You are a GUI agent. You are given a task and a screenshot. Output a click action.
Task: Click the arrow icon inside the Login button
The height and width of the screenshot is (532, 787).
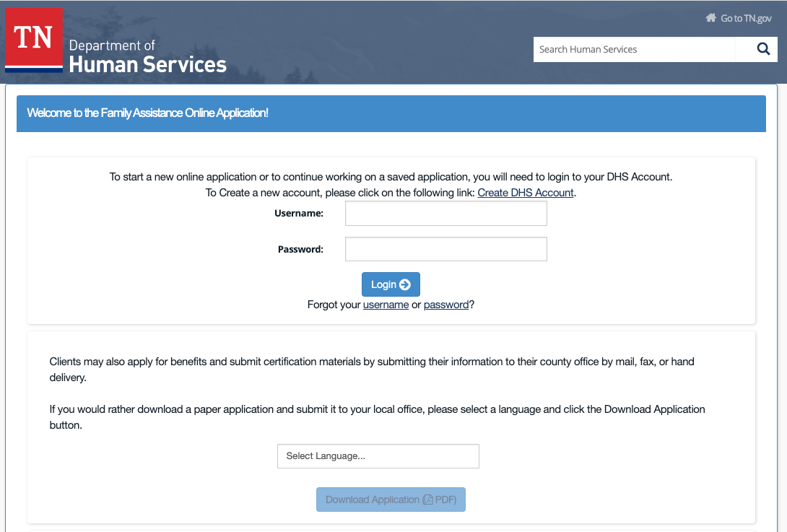click(x=405, y=284)
